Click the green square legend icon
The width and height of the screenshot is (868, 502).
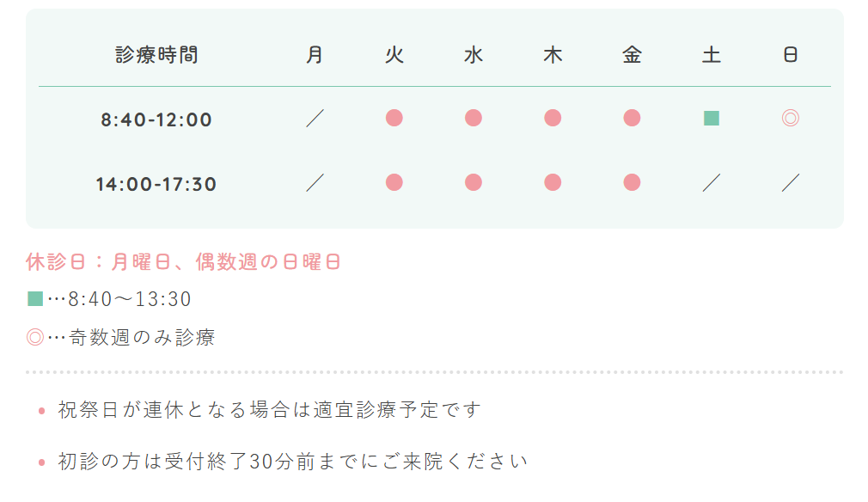(x=35, y=299)
